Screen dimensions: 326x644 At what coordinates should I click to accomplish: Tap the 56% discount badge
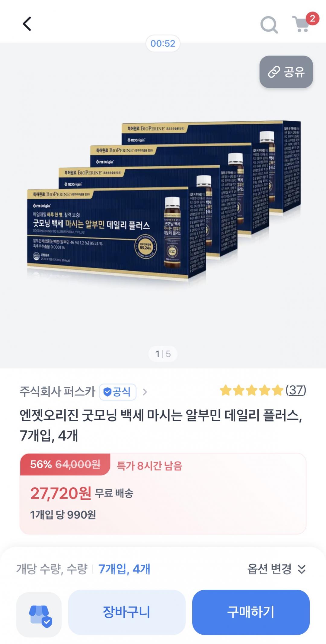(x=41, y=464)
